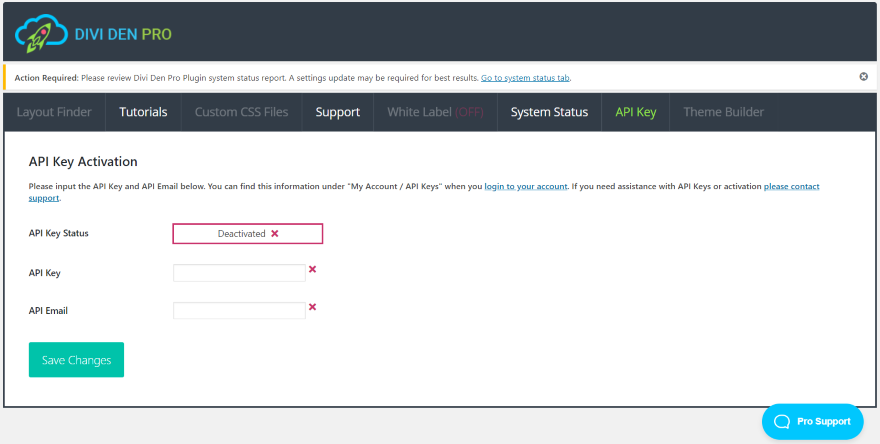Click the Save Changes button
Viewport: 880px width, 444px height.
(x=76, y=360)
